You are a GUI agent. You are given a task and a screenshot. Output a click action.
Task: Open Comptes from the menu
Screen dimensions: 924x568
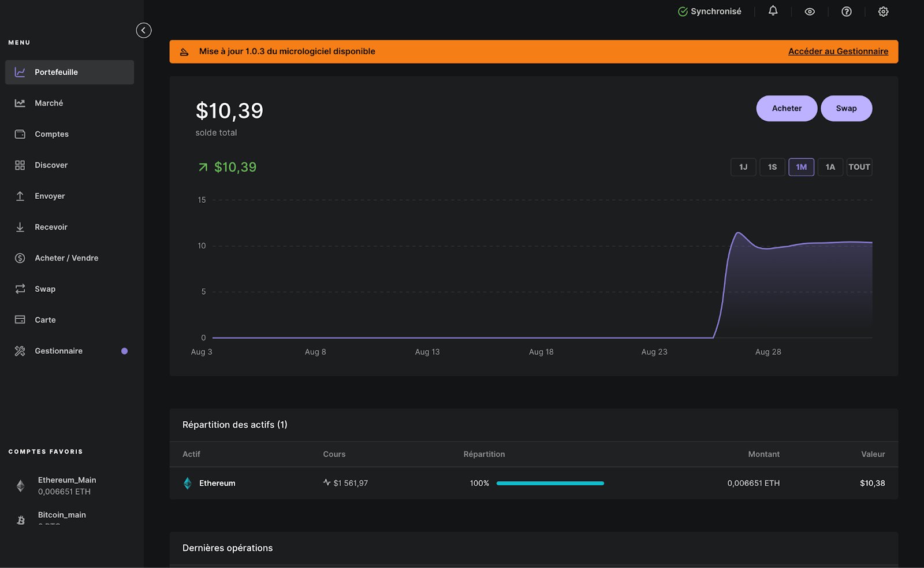pos(51,134)
